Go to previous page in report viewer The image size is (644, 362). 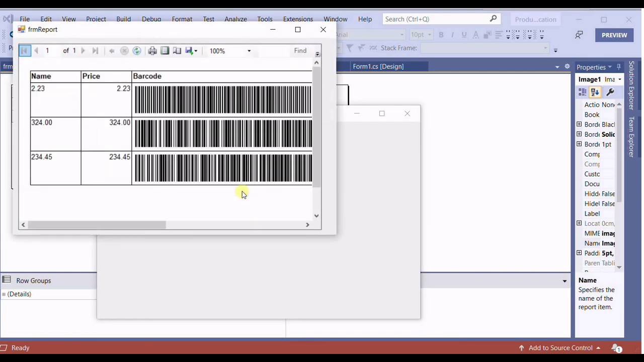click(36, 51)
